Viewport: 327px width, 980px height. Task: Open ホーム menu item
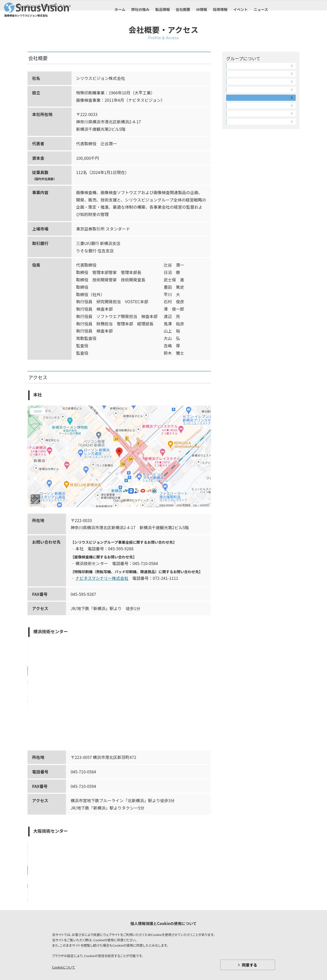120,9
